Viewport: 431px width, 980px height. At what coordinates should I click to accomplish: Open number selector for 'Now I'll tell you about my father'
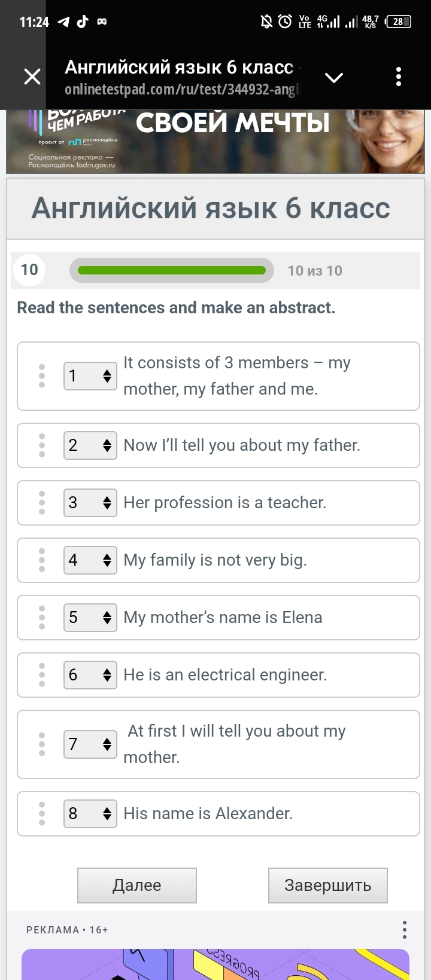click(x=90, y=445)
